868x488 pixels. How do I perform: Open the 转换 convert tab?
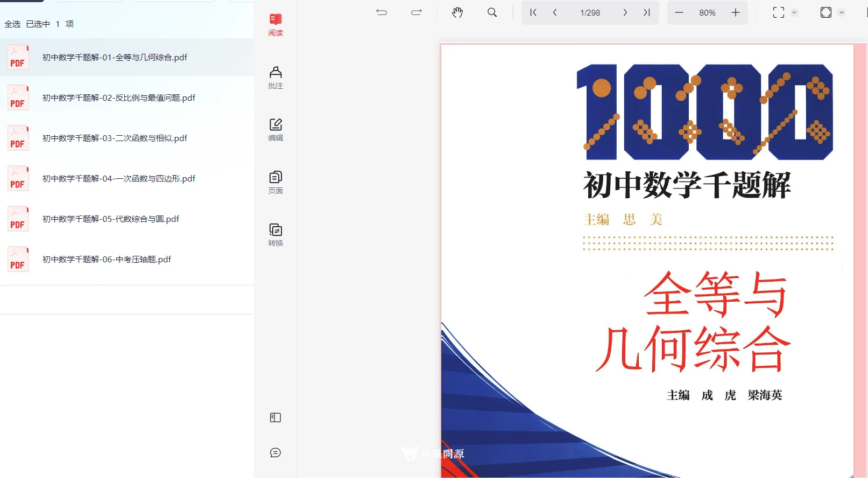276,235
